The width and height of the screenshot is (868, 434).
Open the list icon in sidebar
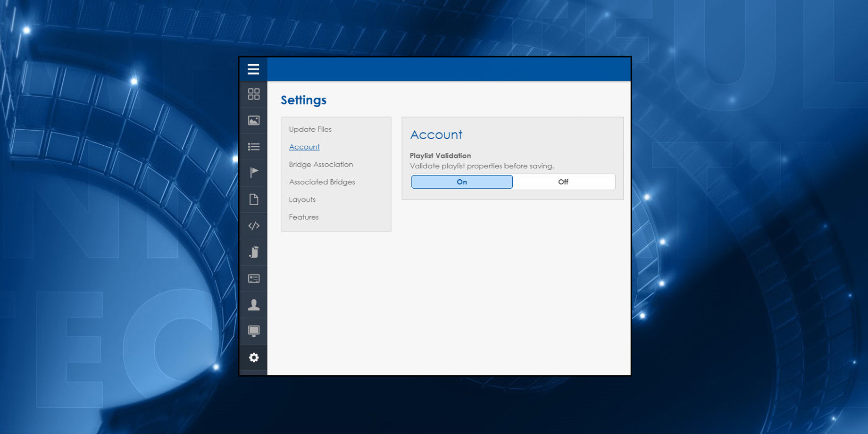253,147
